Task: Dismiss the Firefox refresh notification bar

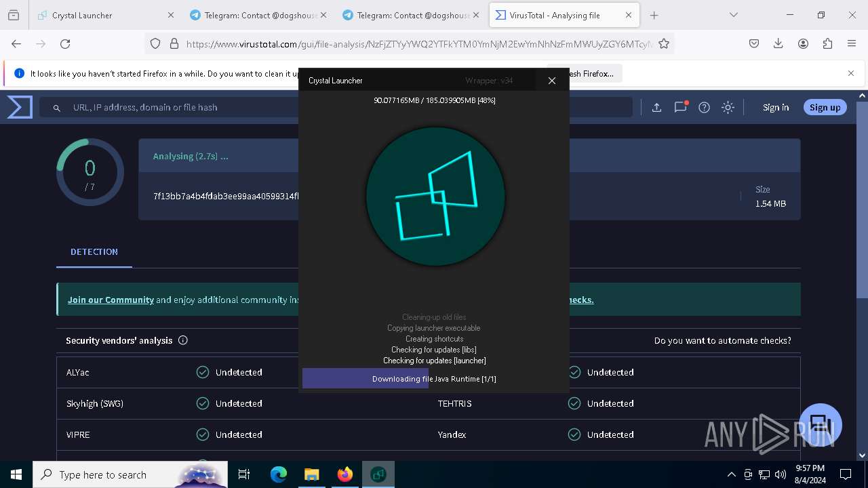Action: [x=851, y=73]
